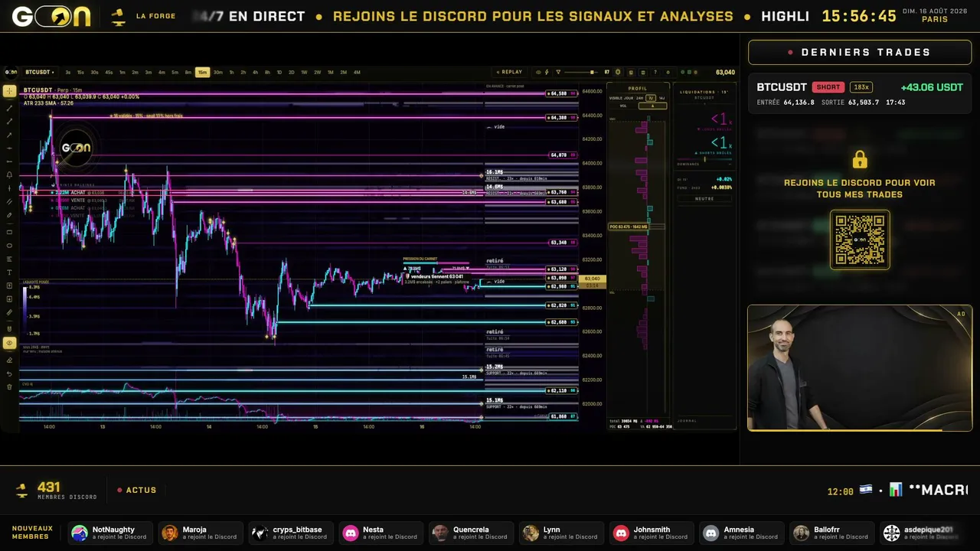980x551 pixels.
Task: Click the webcam video thumbnail
Action: (x=860, y=368)
